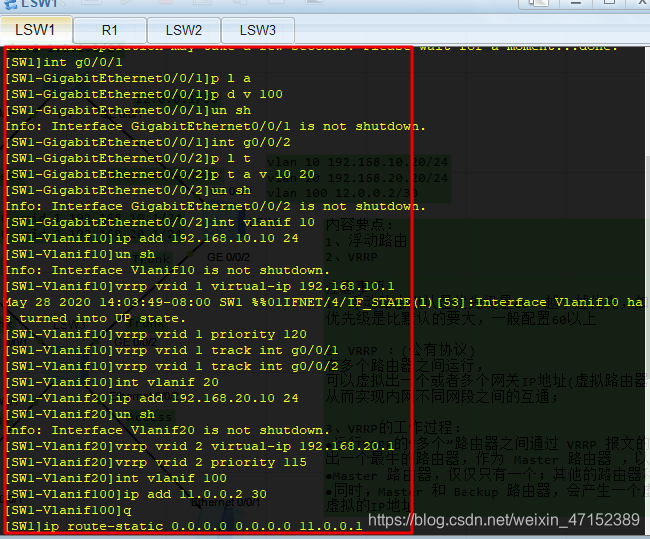
Task: Switch to the LSW2 tab
Action: (184, 30)
